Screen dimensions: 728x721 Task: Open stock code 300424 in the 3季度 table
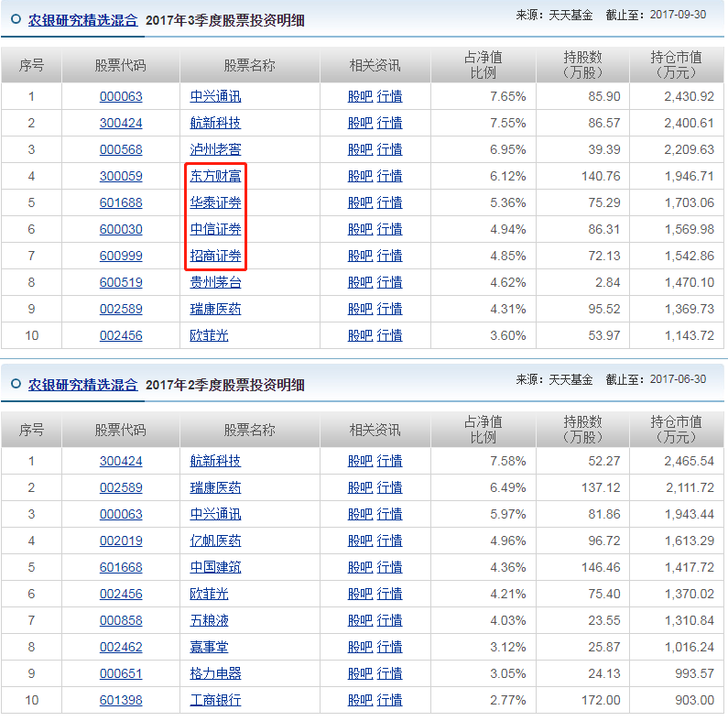(121, 123)
